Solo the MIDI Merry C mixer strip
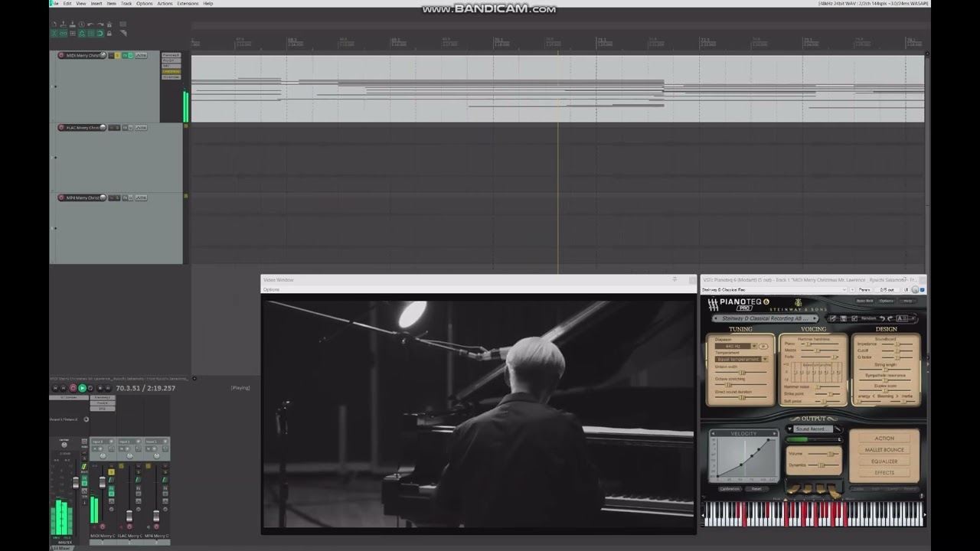This screenshot has height=551, width=980. pyautogui.click(x=111, y=472)
